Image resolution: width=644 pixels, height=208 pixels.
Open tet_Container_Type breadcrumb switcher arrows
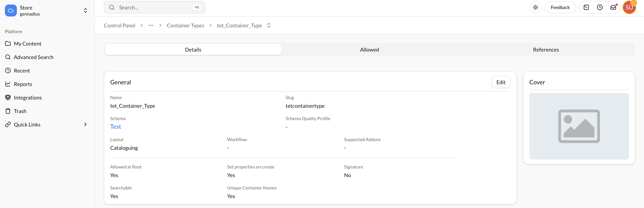269,25
